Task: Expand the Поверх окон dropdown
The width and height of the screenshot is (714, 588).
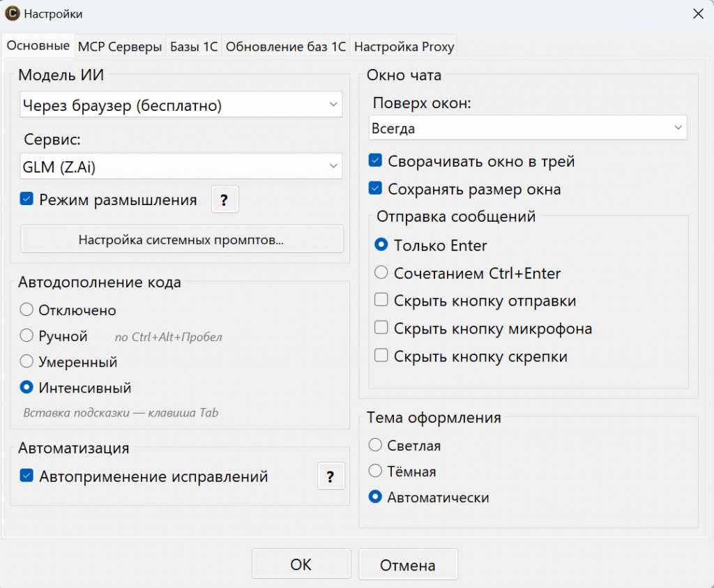Action: point(528,128)
